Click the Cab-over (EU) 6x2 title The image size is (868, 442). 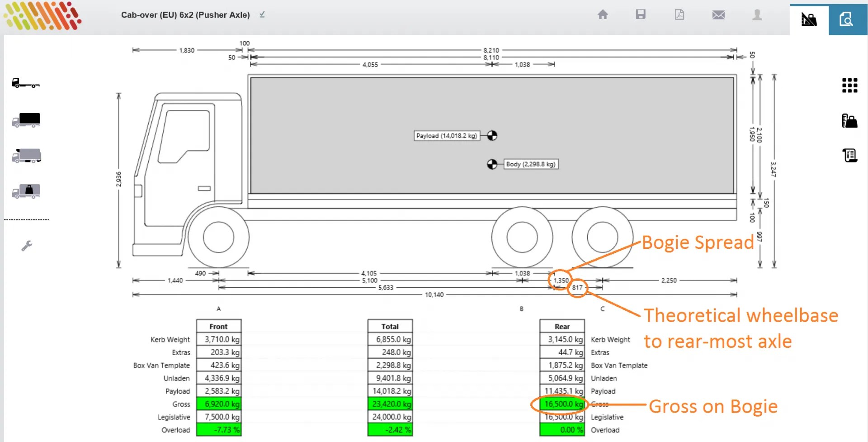[x=185, y=15]
